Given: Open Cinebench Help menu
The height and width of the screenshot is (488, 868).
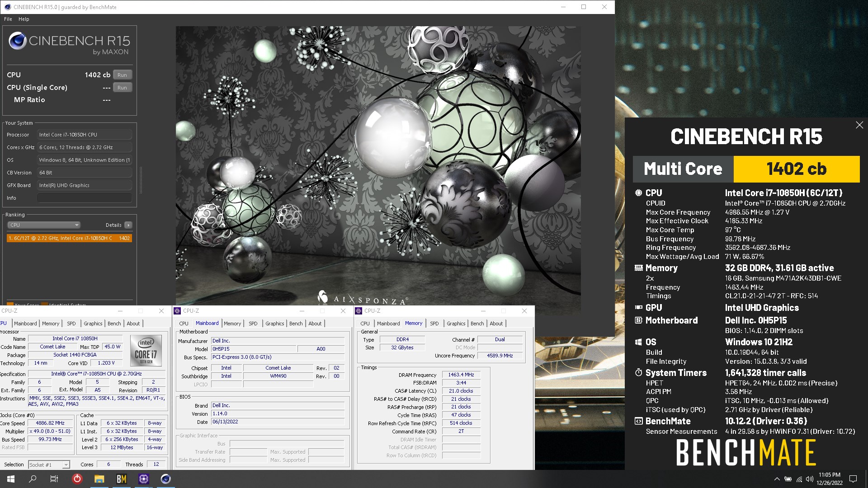Looking at the screenshot, I should pos(24,19).
